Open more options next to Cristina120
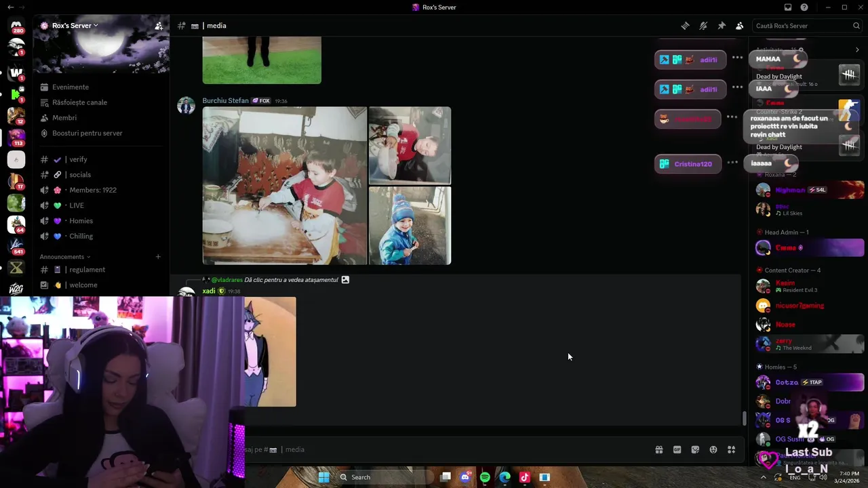The height and width of the screenshot is (488, 868). (x=732, y=163)
